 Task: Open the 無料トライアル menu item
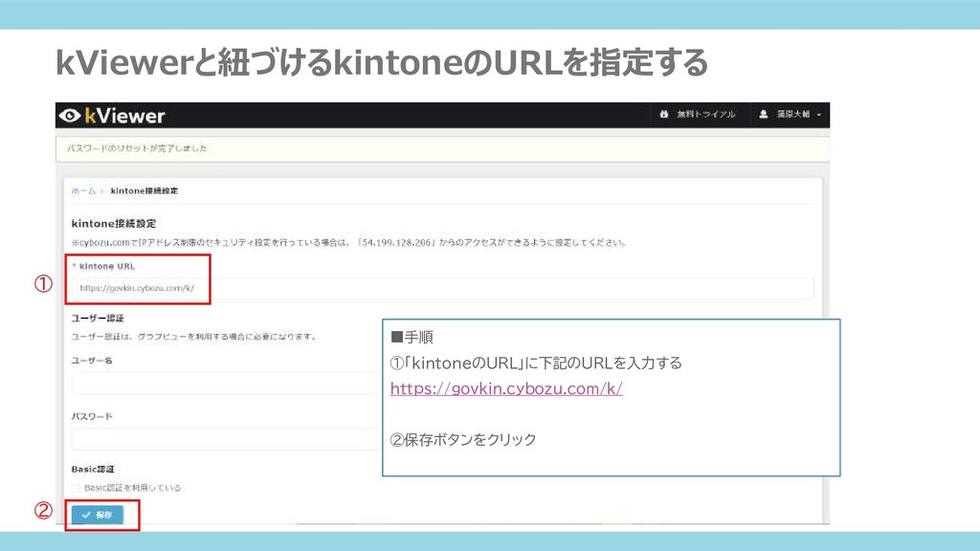coord(705,115)
